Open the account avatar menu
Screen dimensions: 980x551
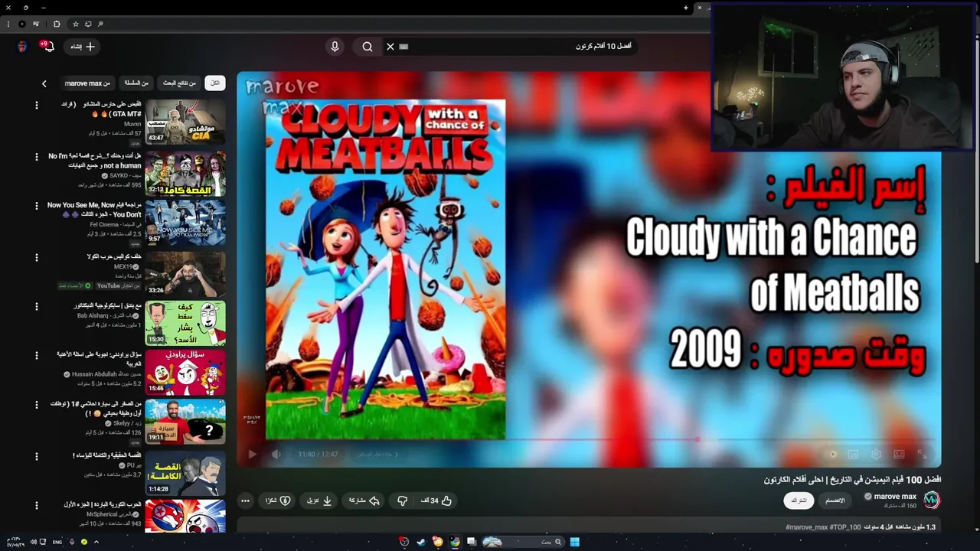point(22,47)
